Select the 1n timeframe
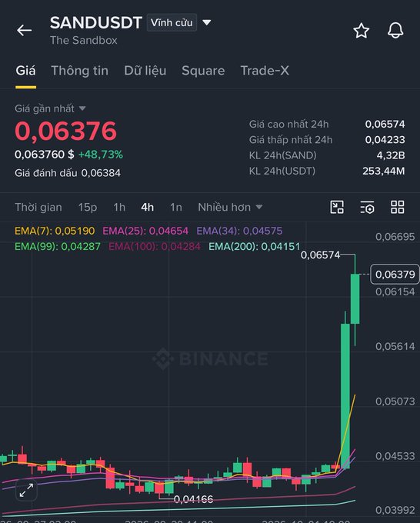 tap(176, 207)
